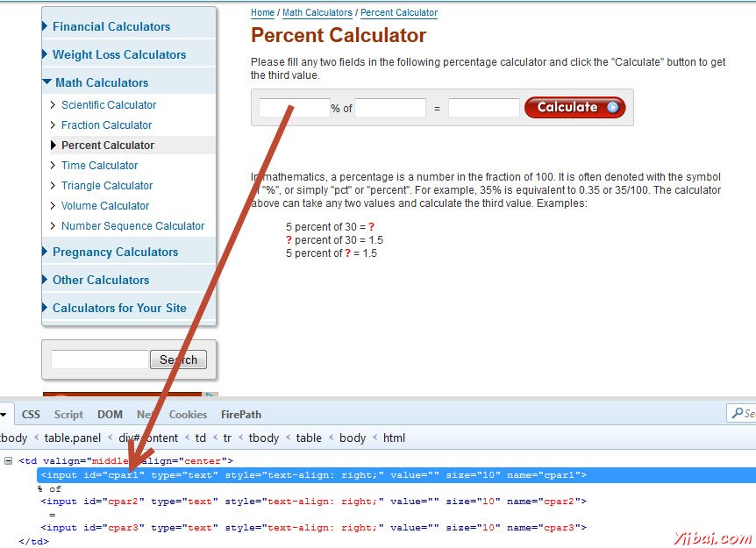Click the arrow icon beside Other Calculators

click(46, 280)
